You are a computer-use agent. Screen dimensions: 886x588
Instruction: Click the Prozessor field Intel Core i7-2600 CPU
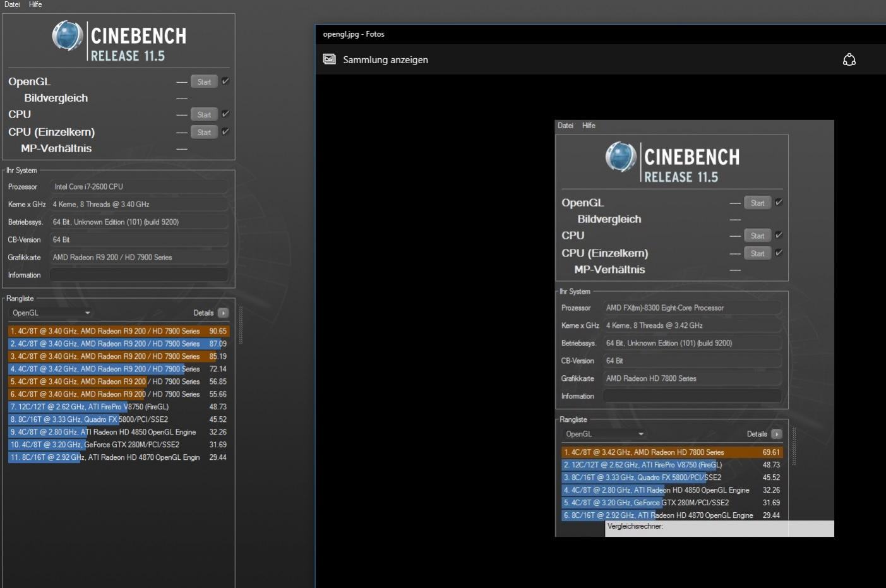pos(139,186)
